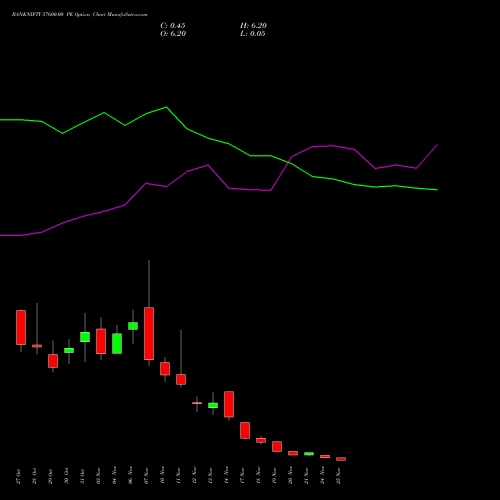This screenshot has width=500, height=500.
Task: Select the close value C: 0.45
Action: (173, 26)
